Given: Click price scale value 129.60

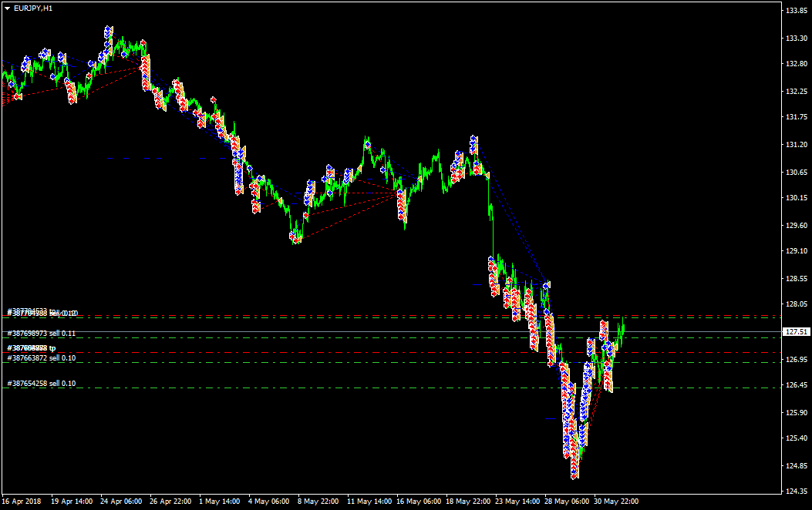Looking at the screenshot, I should pos(797,226).
